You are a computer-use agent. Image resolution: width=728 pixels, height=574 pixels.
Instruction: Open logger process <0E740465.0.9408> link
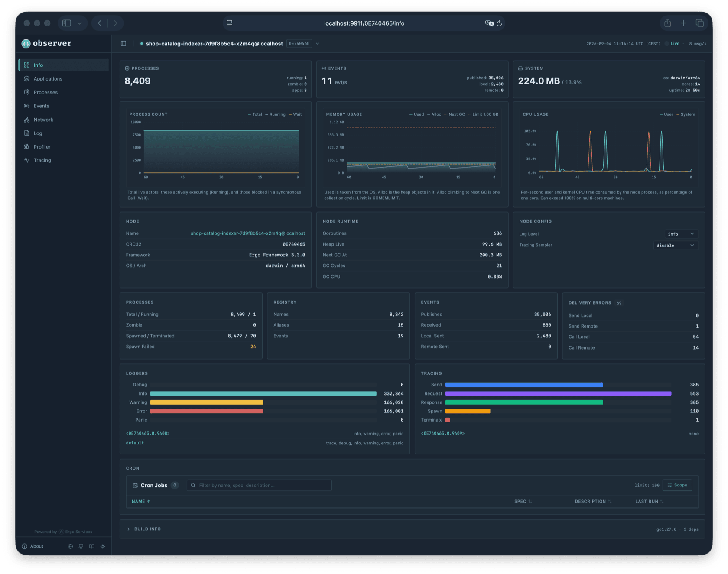tap(148, 433)
